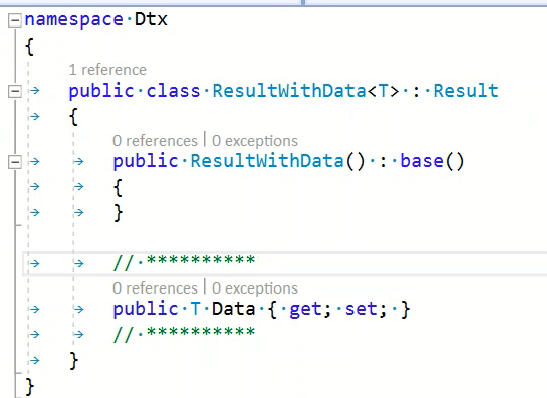This screenshot has width=547, height=398.
Task: Open '0 exceptions' above Data property
Action: click(x=255, y=289)
